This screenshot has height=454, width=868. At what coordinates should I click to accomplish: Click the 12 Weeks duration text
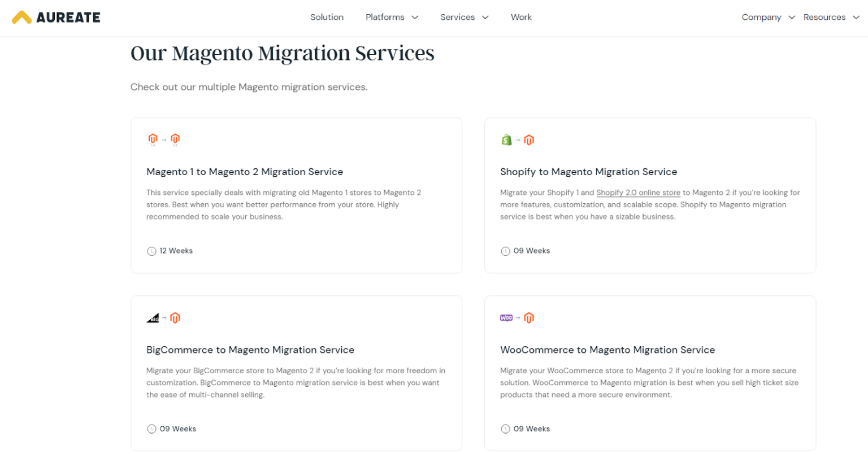pos(176,251)
